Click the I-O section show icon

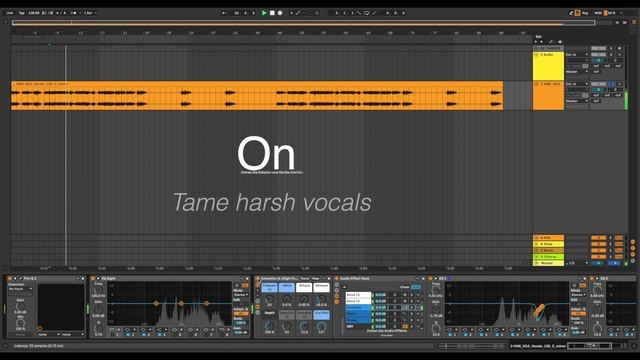[633, 242]
